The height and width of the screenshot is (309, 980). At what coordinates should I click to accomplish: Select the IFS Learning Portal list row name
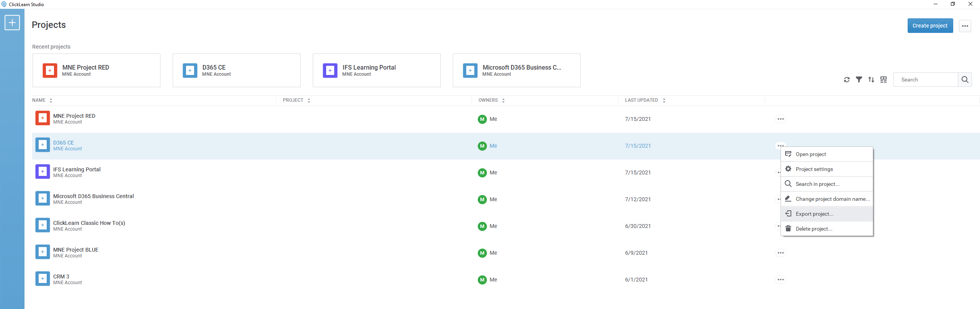[x=77, y=169]
